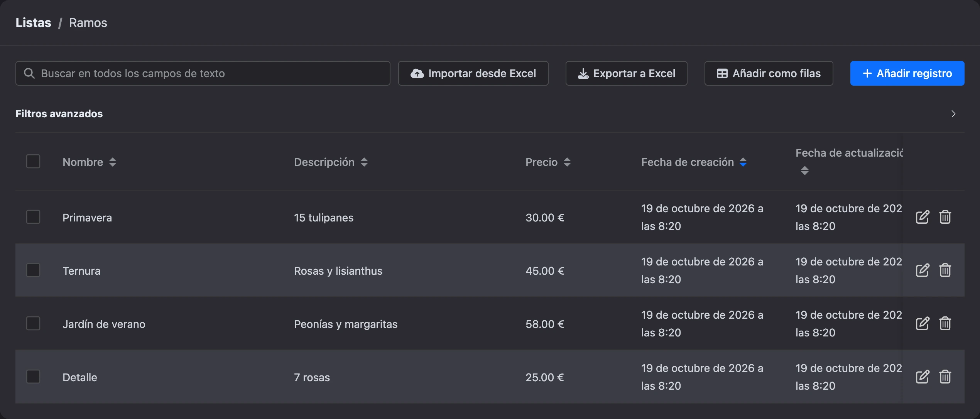Click Importar desde Excel button
This screenshot has height=419, width=980.
[x=473, y=73]
